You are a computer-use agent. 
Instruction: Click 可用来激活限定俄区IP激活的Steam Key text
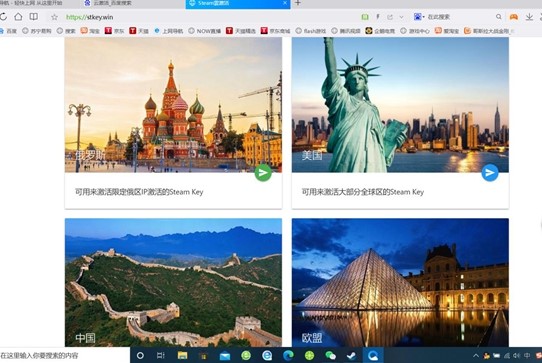(x=139, y=192)
